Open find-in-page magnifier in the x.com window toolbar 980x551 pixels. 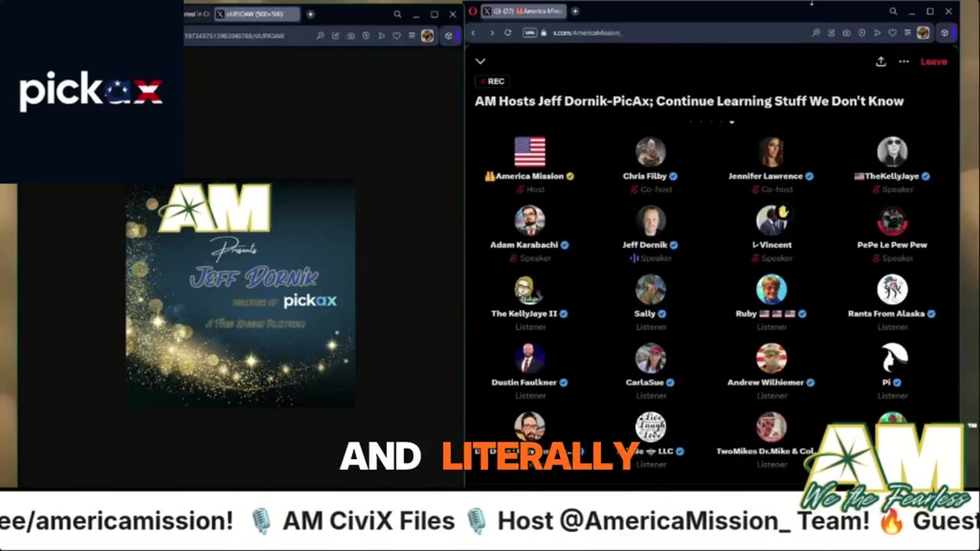(816, 33)
